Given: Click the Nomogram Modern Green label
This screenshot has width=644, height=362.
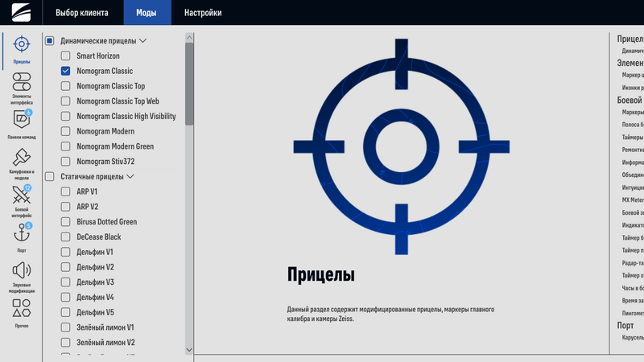Looking at the screenshot, I should pos(115,146).
